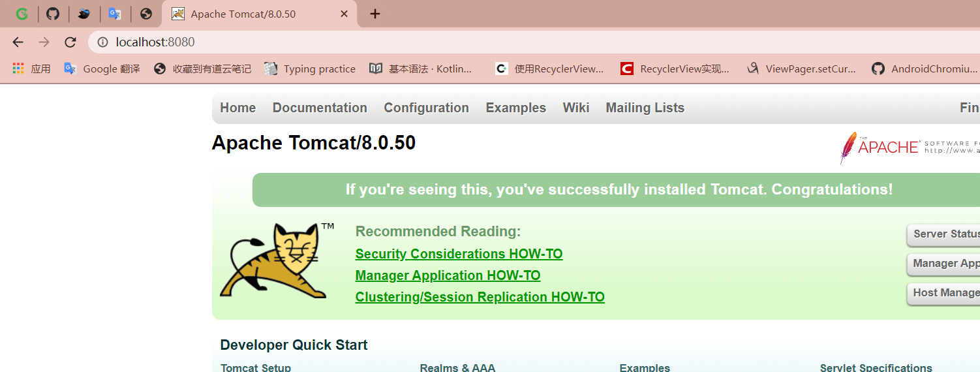Open the Servlet Specifications link
980x372 pixels.
[876, 367]
